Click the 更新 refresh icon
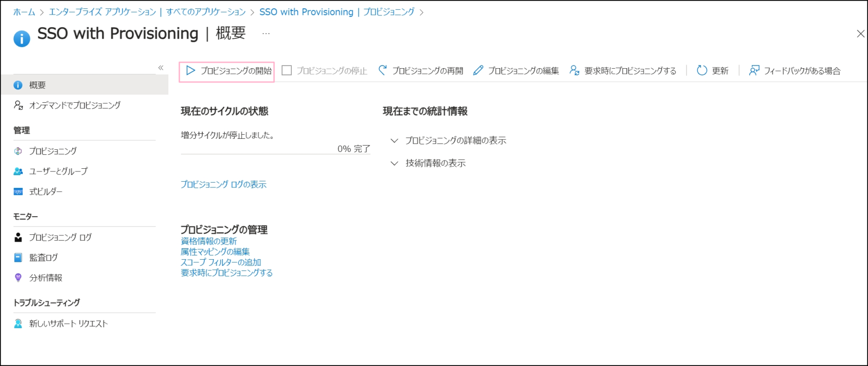The height and width of the screenshot is (366, 868). 702,70
